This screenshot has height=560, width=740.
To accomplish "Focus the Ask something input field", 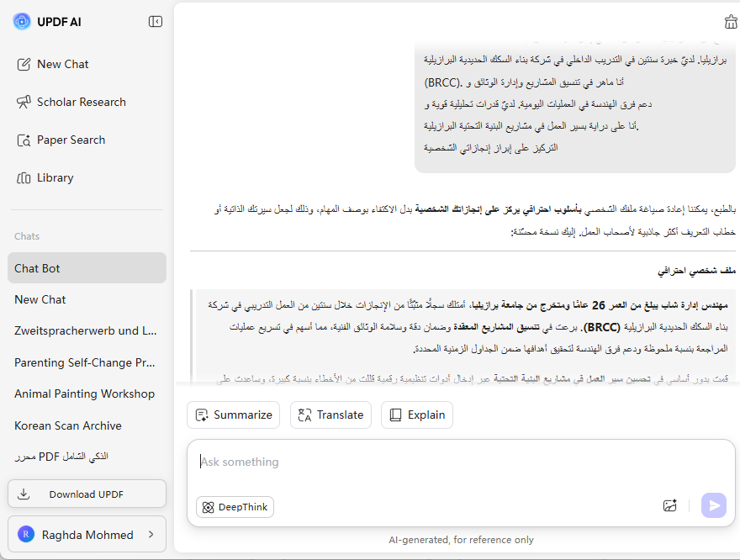I will (461, 462).
